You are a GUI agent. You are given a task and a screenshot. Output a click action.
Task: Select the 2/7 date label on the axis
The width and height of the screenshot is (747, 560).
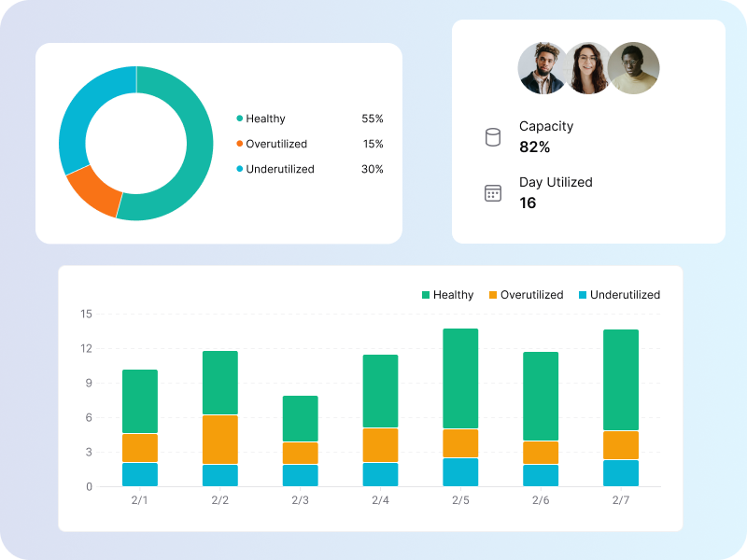621,500
